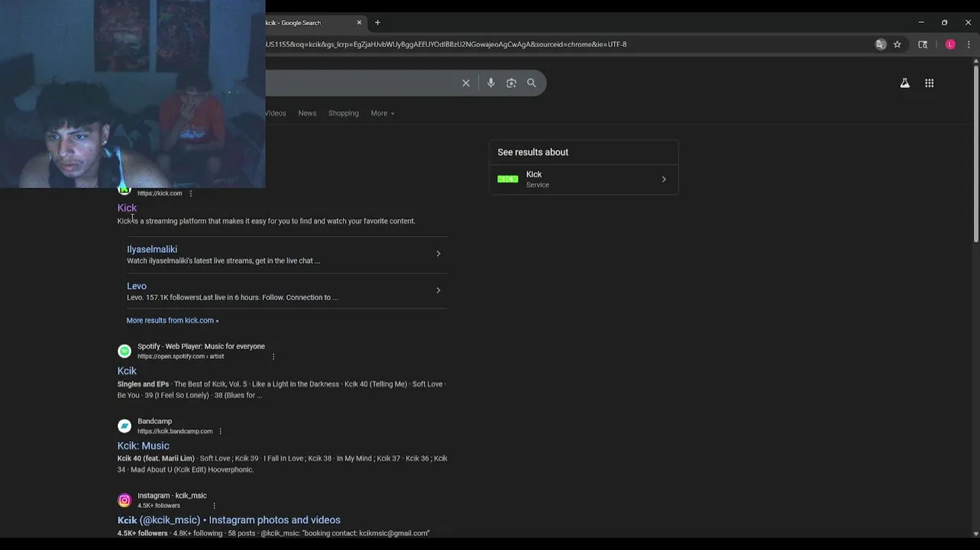Image resolution: width=980 pixels, height=550 pixels.
Task: Click the 'See results about' heading
Action: 533,152
